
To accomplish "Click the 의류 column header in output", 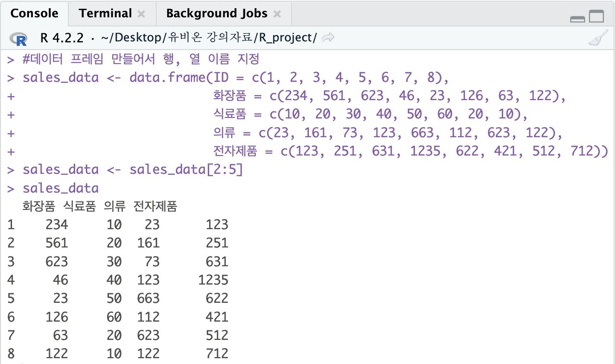I will coord(115,207).
